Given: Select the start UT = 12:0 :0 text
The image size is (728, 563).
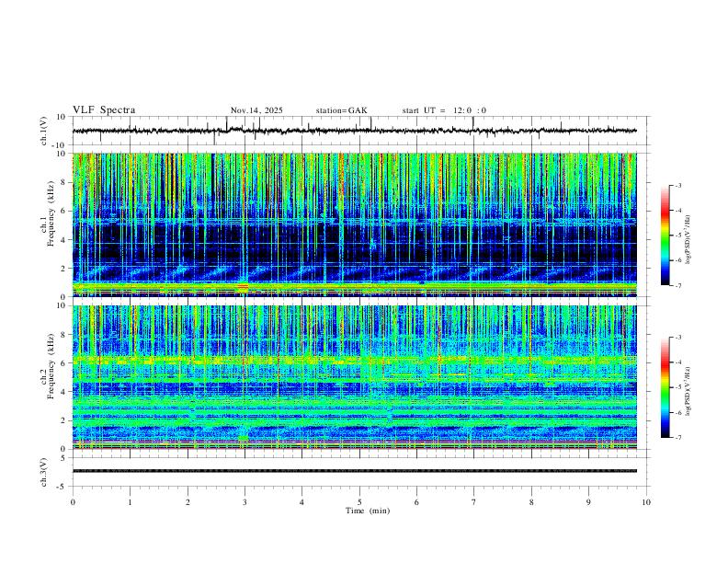Looking at the screenshot, I should click(x=444, y=110).
